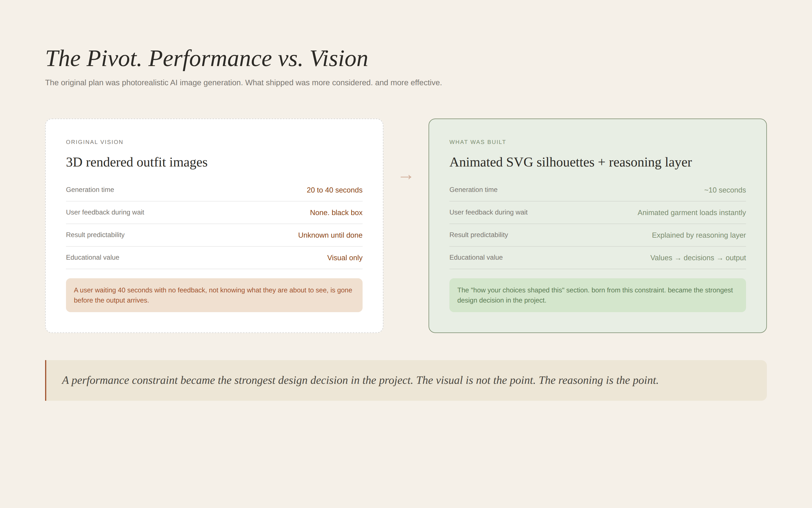The width and height of the screenshot is (812, 508).
Task: Click the green callout about 'how your choices shaped this'
Action: click(598, 295)
